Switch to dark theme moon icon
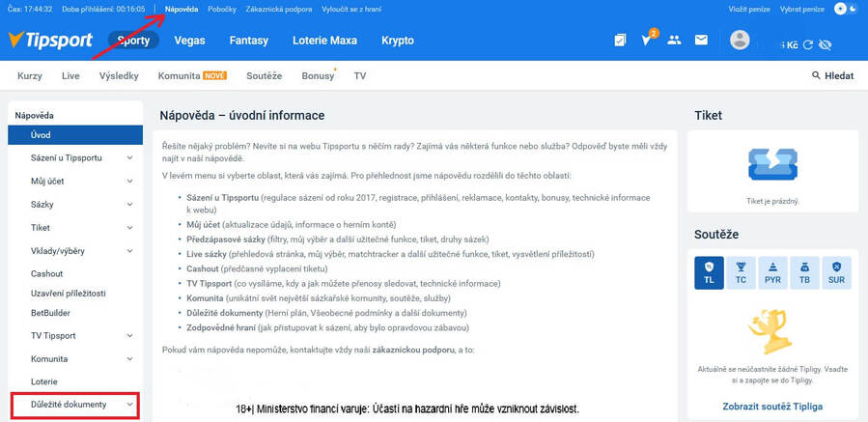Screen dimensions: 868x422 (852, 10)
